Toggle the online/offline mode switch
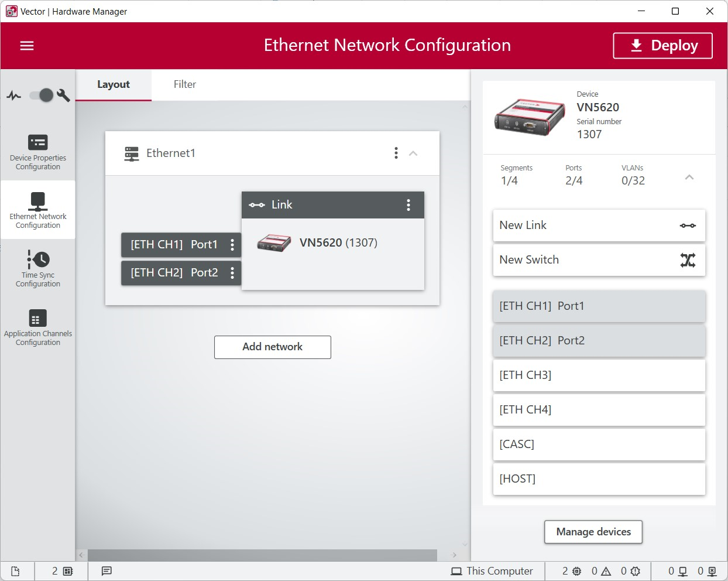This screenshot has height=581, width=728. pos(42,95)
